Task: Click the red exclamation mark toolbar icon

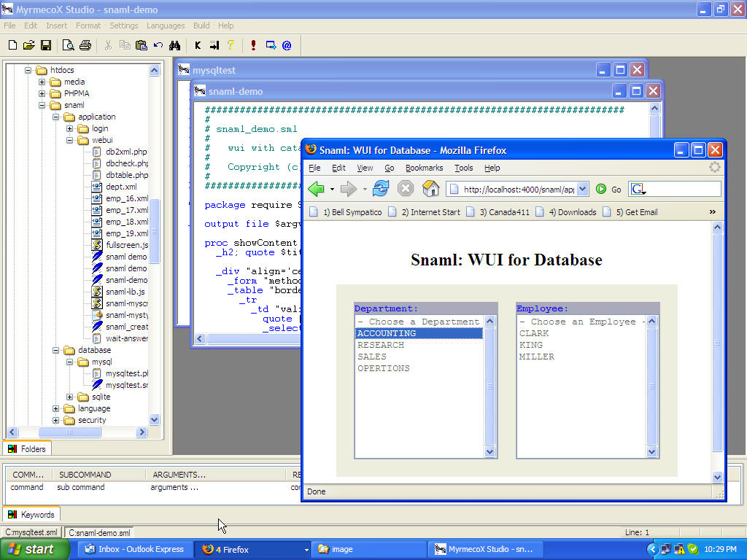Action: click(x=253, y=45)
